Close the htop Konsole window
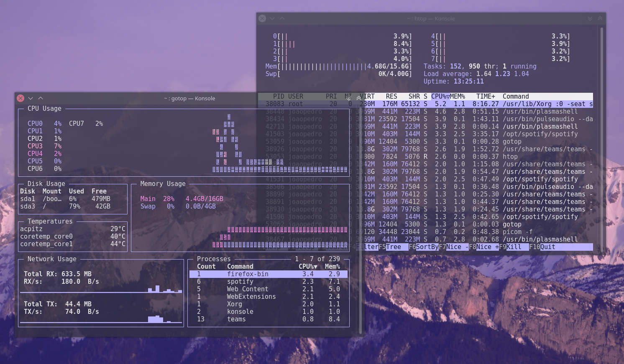This screenshot has height=364, width=624. 262,18
